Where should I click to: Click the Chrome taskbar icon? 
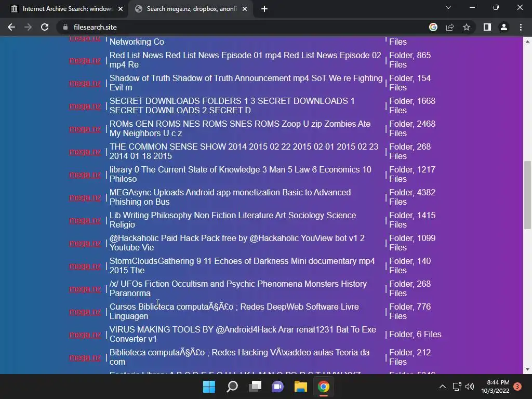pos(323,387)
